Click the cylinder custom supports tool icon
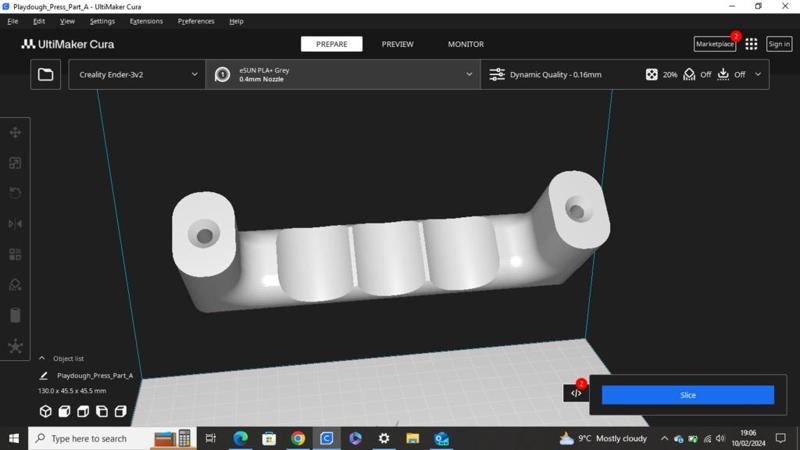Viewport: 800px width, 450px height. click(15, 315)
